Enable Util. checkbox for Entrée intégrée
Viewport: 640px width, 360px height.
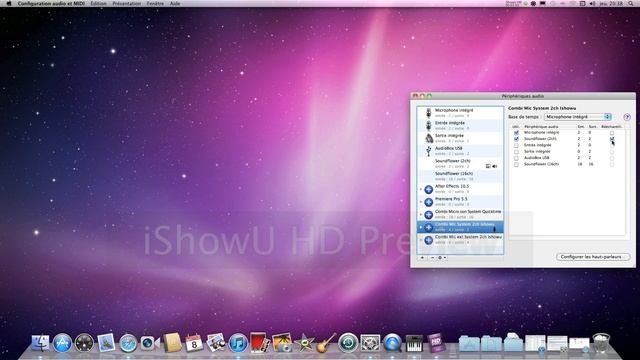point(516,145)
